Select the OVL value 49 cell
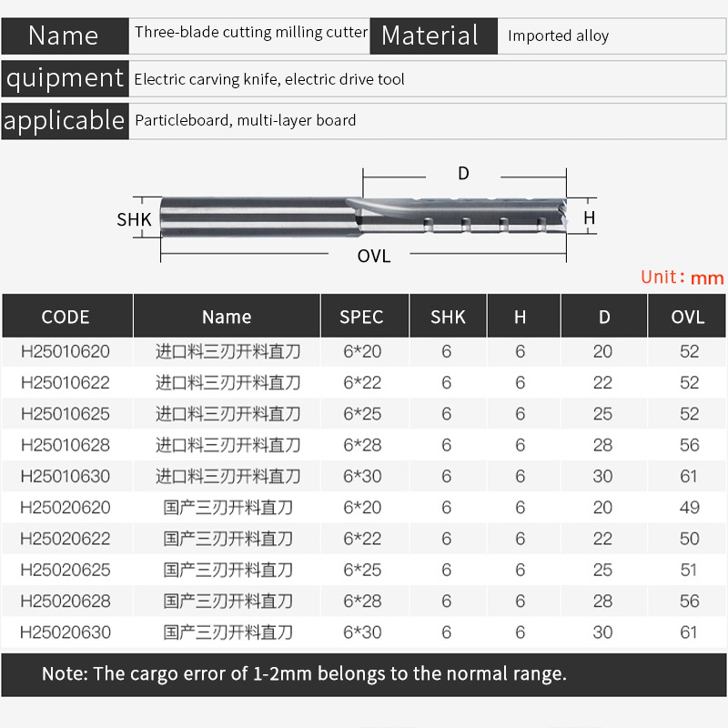This screenshot has height=728, width=728. [689, 508]
